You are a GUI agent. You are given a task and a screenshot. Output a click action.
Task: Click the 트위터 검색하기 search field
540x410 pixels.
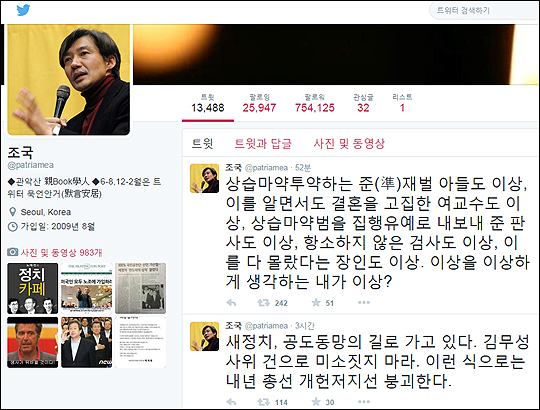click(x=482, y=11)
